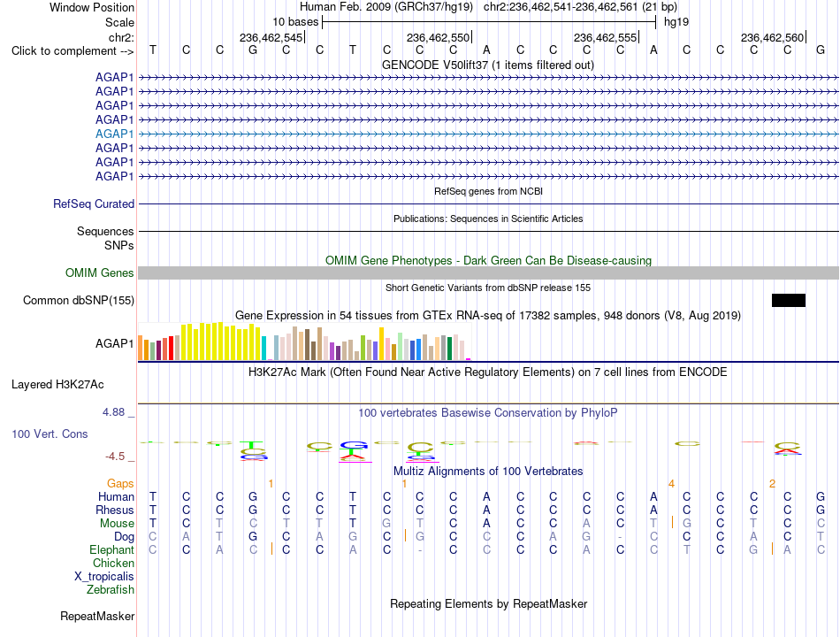The image size is (840, 637).
Task: Click the Human alignment row label
Action: [x=116, y=497]
